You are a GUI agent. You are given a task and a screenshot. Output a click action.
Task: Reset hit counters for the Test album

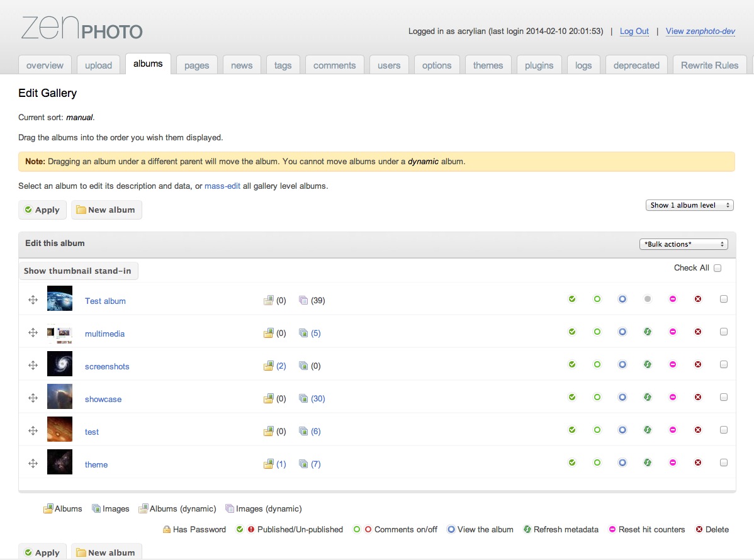pyautogui.click(x=672, y=299)
